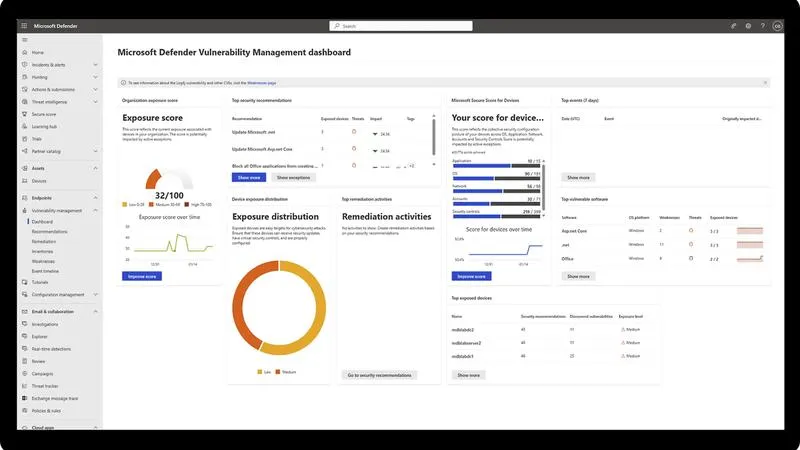Viewport: 800px width, 450px height.
Task: Click Improve score under device score
Action: point(471,276)
